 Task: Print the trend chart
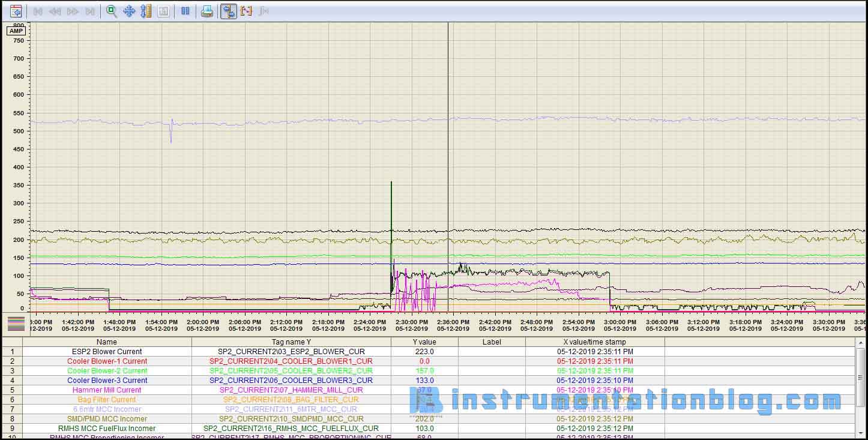tap(207, 11)
